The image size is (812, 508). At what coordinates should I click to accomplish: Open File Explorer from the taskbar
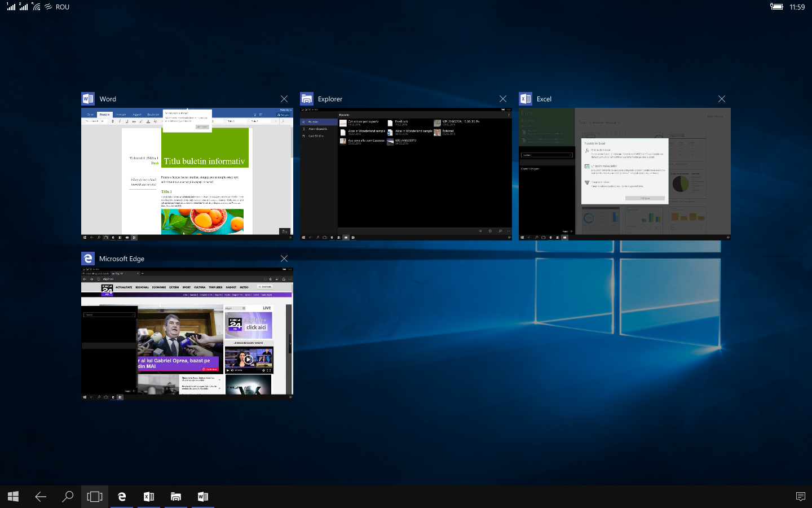tap(176, 496)
